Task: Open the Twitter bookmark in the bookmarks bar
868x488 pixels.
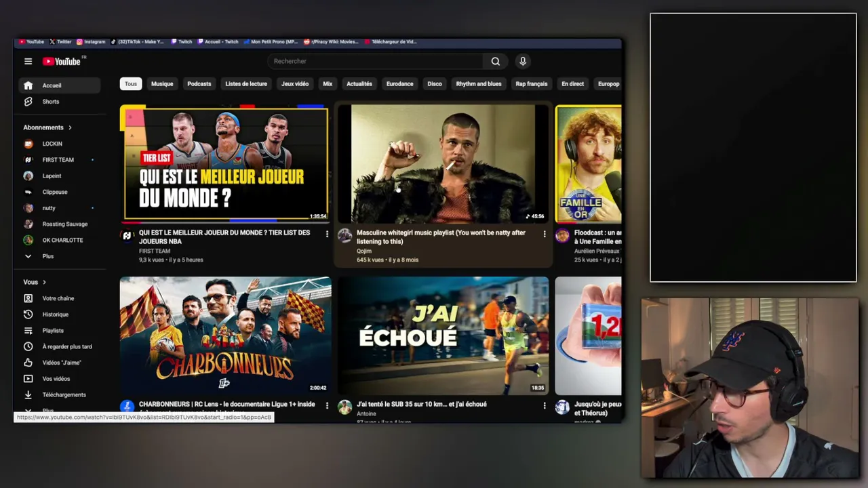Action: [x=60, y=41]
